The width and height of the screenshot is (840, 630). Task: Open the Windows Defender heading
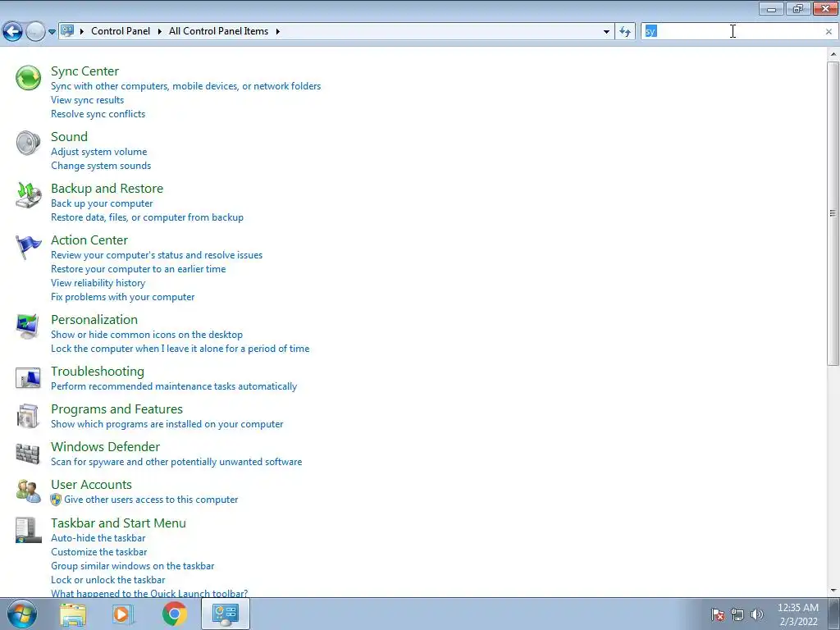pyautogui.click(x=106, y=447)
